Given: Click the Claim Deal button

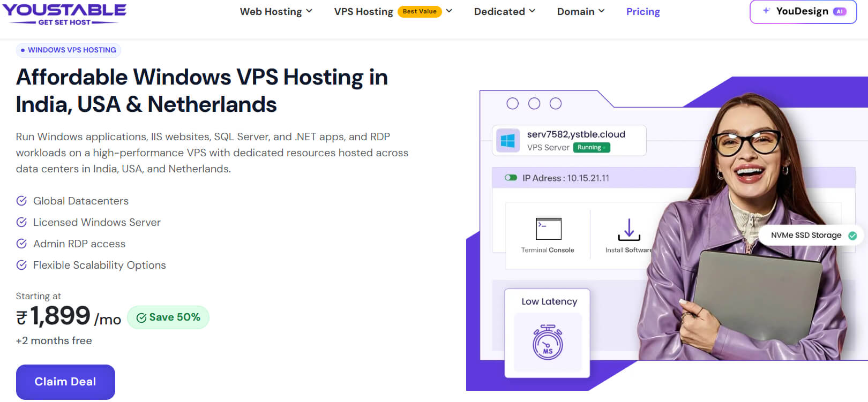Looking at the screenshot, I should (65, 382).
